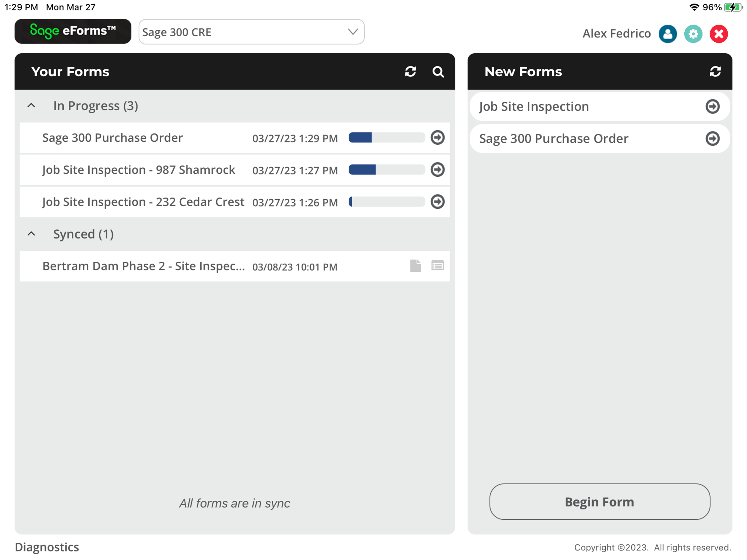Tap the 1:29 PM status bar clock
Image resolution: width=747 pixels, height=560 pixels.
(x=21, y=7)
